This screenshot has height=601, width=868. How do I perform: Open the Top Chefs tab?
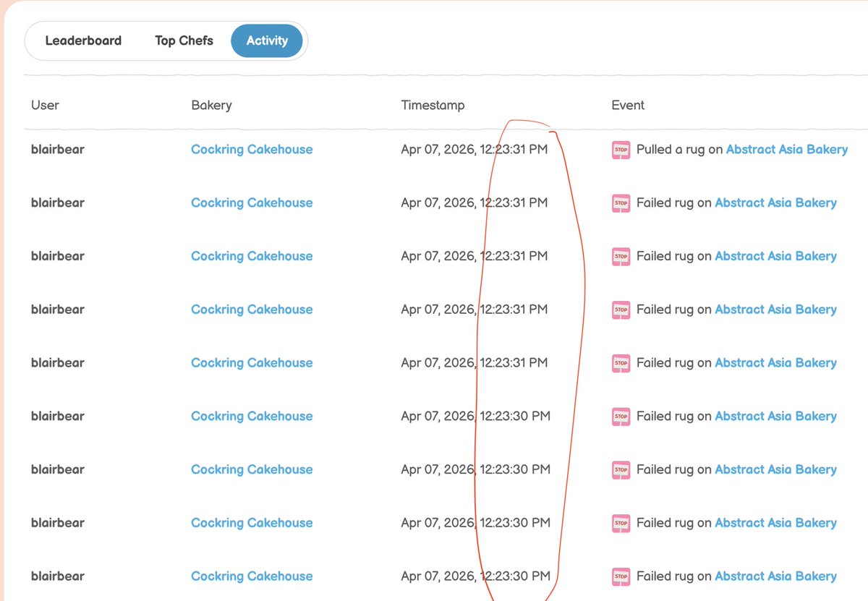pos(184,41)
